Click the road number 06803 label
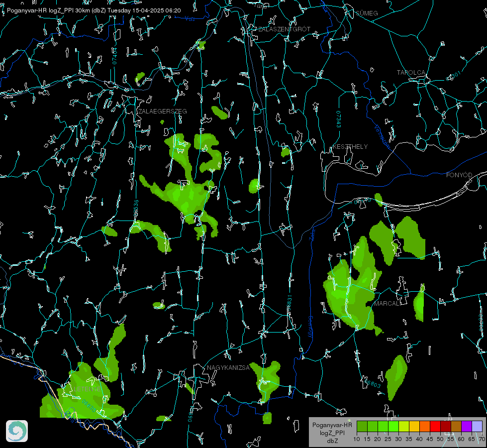The image size is (487, 448). pyautogui.click(x=373, y=384)
